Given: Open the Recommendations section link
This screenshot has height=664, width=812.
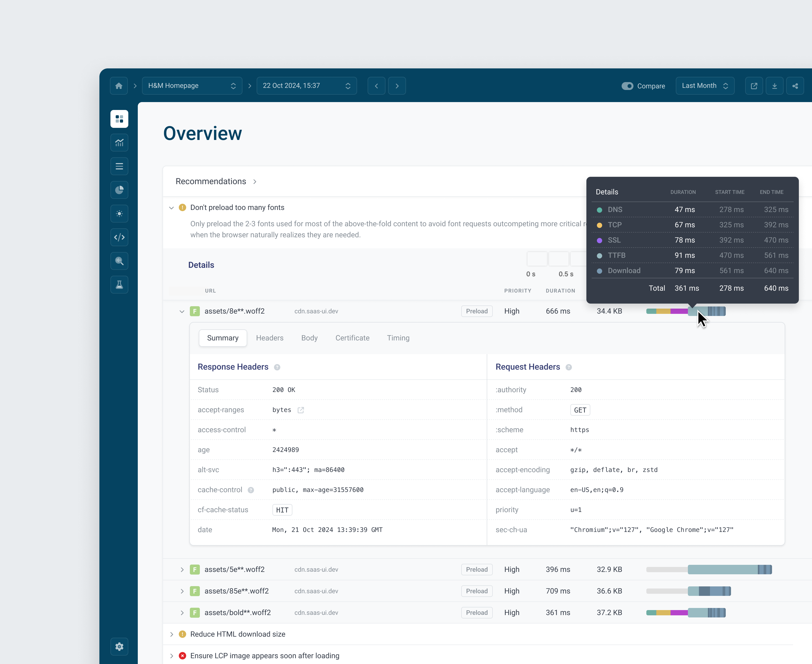Looking at the screenshot, I should click(255, 182).
